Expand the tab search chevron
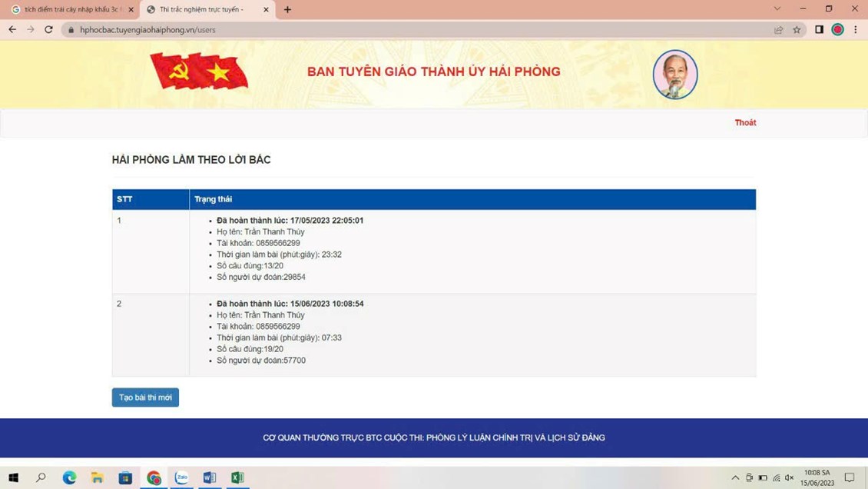The height and width of the screenshot is (489, 868). click(777, 9)
